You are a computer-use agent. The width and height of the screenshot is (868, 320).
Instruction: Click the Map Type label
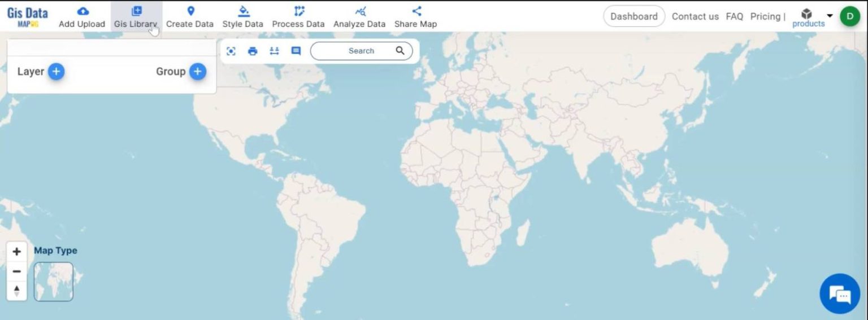pos(55,251)
